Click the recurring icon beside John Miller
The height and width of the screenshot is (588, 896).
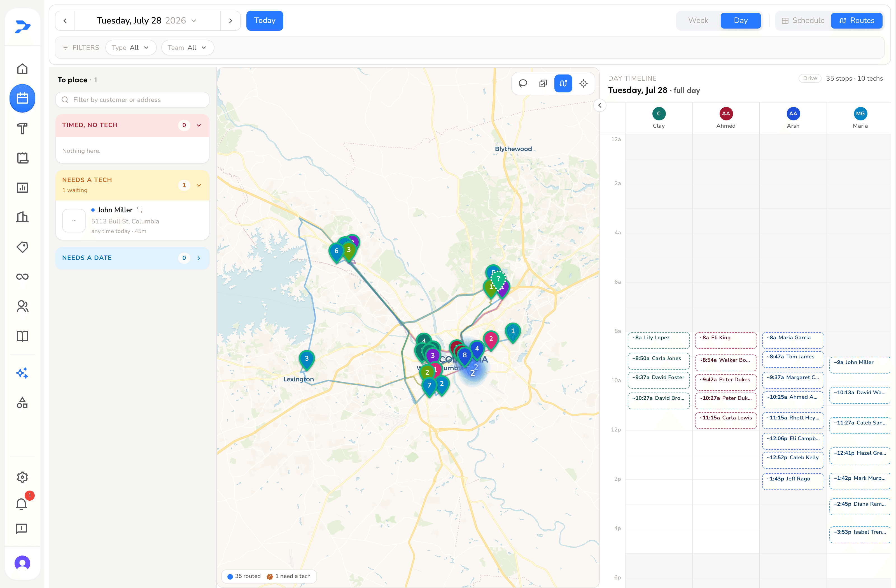pyautogui.click(x=139, y=210)
